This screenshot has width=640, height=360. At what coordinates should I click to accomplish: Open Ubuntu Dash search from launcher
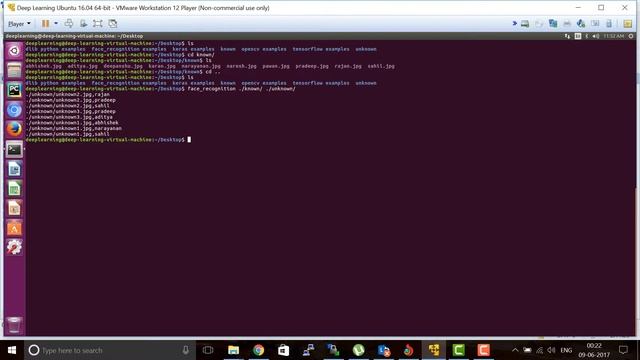[14, 51]
